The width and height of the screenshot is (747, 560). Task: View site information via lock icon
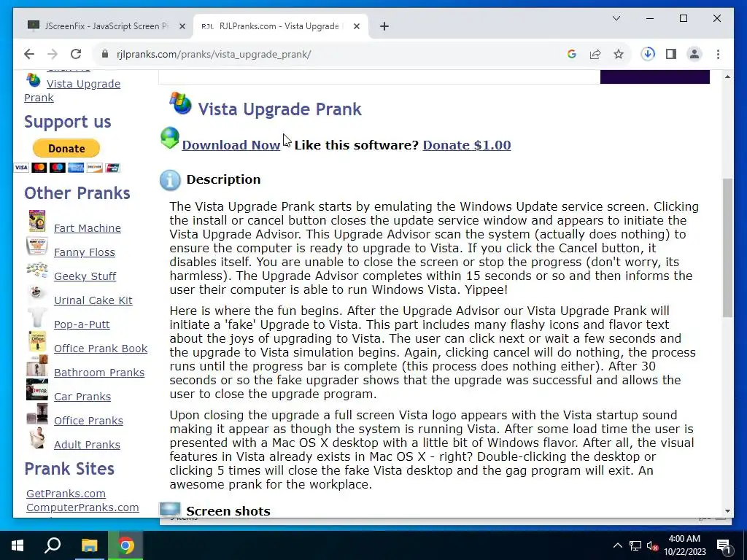pos(105,54)
